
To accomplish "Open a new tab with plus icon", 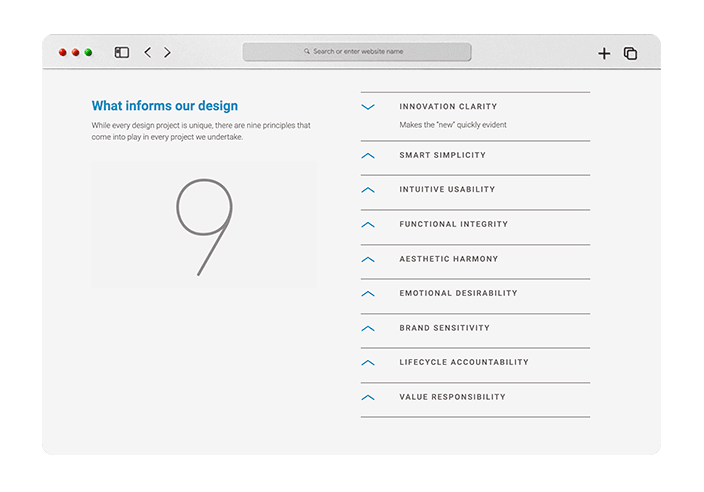I will click(604, 54).
